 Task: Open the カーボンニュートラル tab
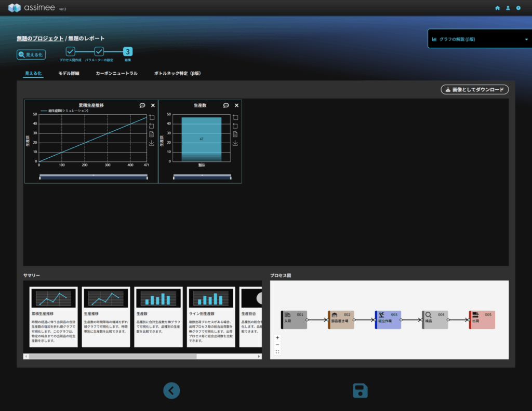pyautogui.click(x=116, y=74)
